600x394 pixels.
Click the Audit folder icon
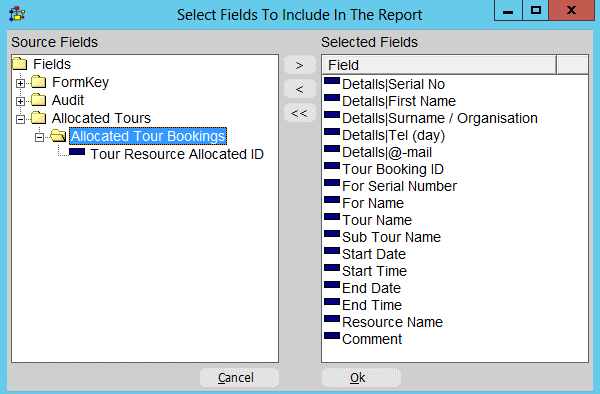point(39,100)
